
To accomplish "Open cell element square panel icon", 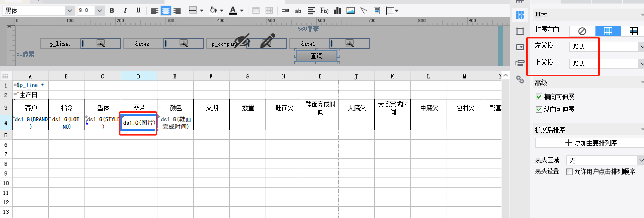I will 520,31.
